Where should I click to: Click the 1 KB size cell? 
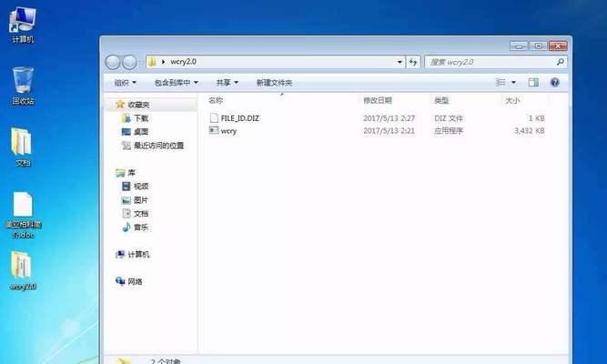(537, 118)
